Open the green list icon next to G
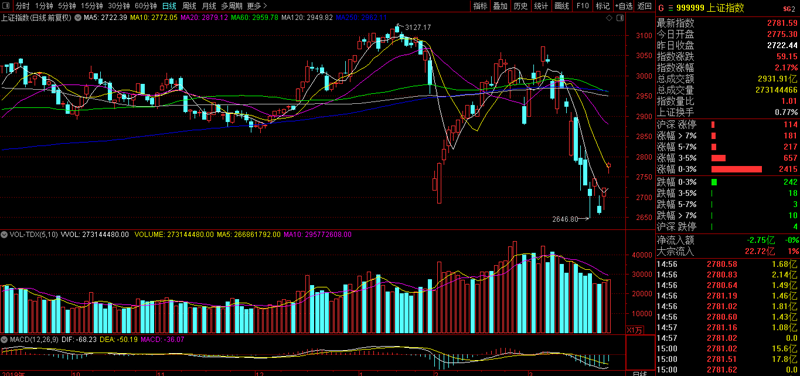Image resolution: width=800 pixels, height=376 pixels. click(670, 8)
